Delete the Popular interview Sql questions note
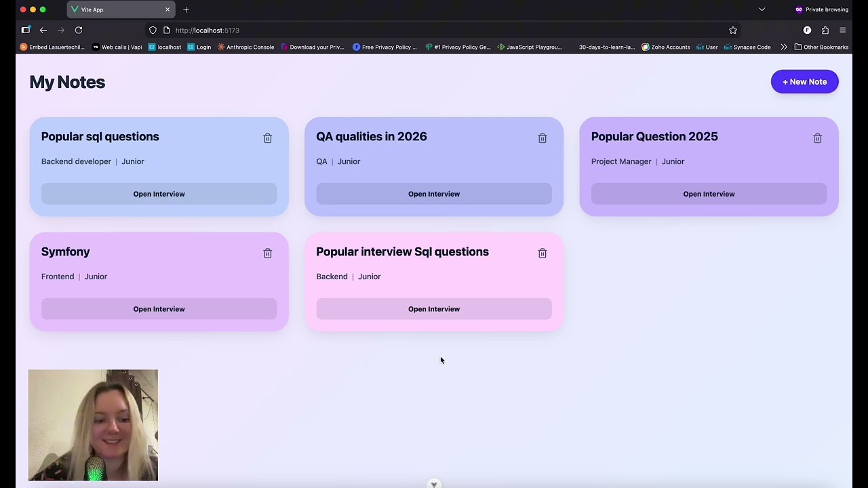The image size is (868, 488). click(542, 253)
